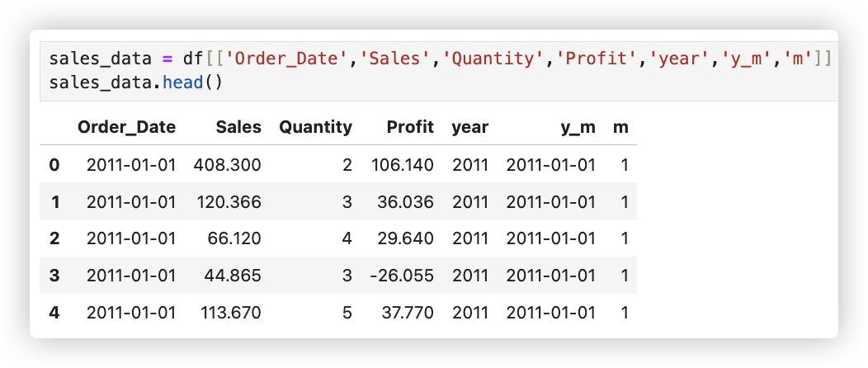Screen dimensions: 868x368
Task: Select the Profit cell showing 29.640
Action: (406, 239)
